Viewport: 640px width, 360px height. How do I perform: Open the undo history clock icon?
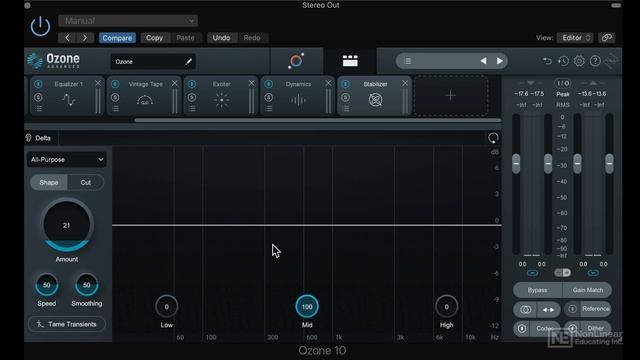[563, 61]
